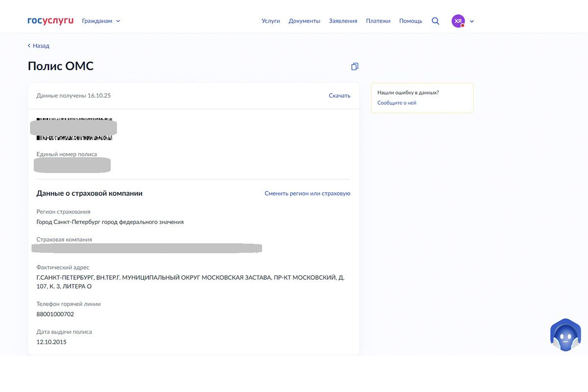Click the policy barcode image
This screenshot has height=392, width=588.
pyautogui.click(x=74, y=129)
